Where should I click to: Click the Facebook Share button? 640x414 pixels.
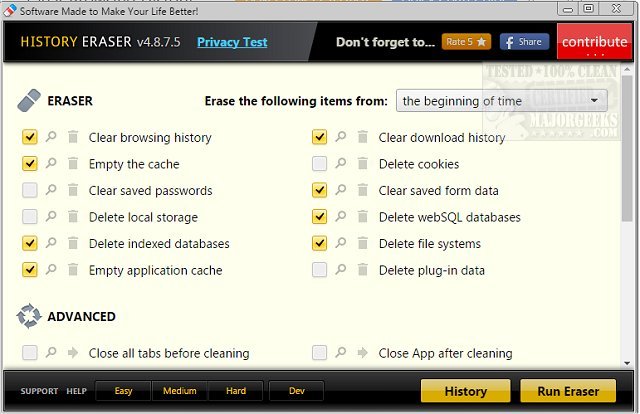click(524, 42)
